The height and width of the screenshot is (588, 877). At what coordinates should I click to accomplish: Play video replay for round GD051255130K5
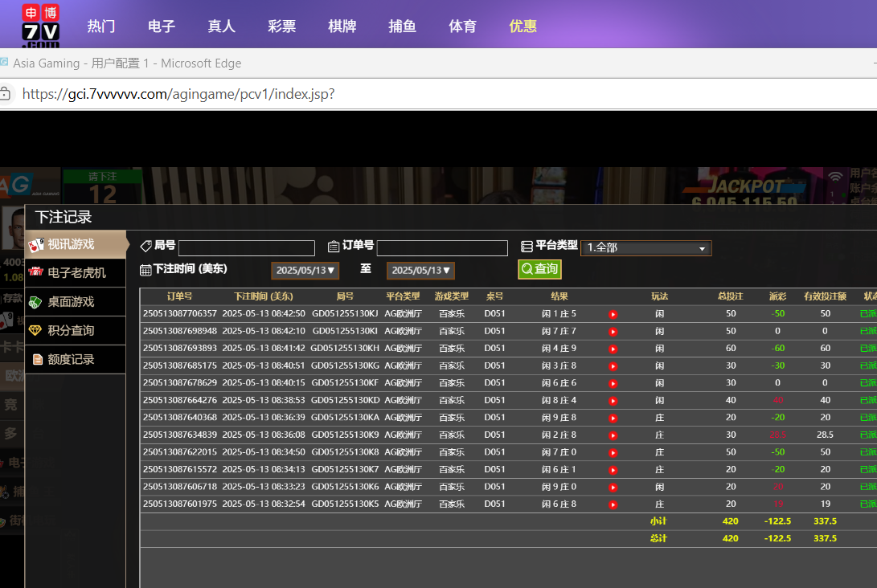pos(613,504)
